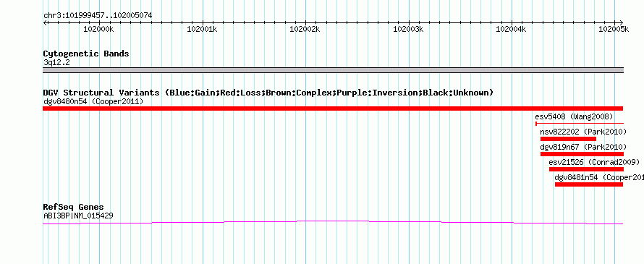Click the thin red esv5408 variant line
Screen dimensions: 644x264
pos(580,123)
